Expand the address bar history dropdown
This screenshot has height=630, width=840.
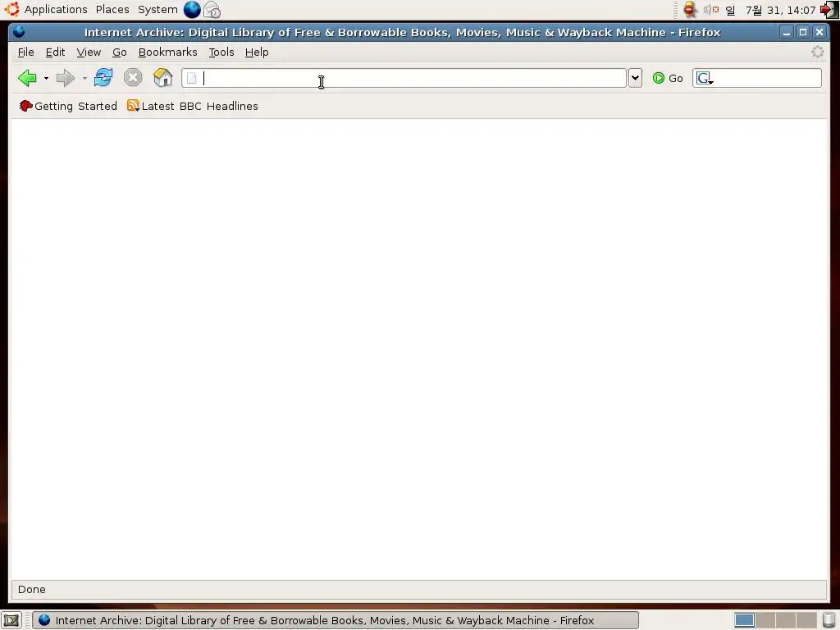[635, 78]
